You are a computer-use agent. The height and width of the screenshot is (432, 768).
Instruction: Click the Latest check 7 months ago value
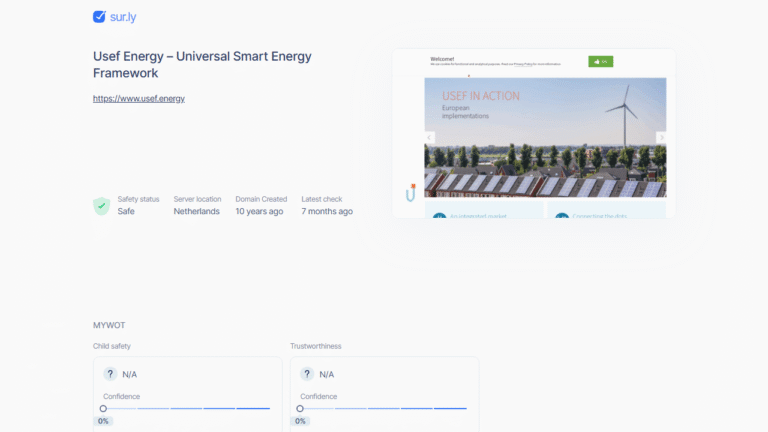[x=327, y=212]
